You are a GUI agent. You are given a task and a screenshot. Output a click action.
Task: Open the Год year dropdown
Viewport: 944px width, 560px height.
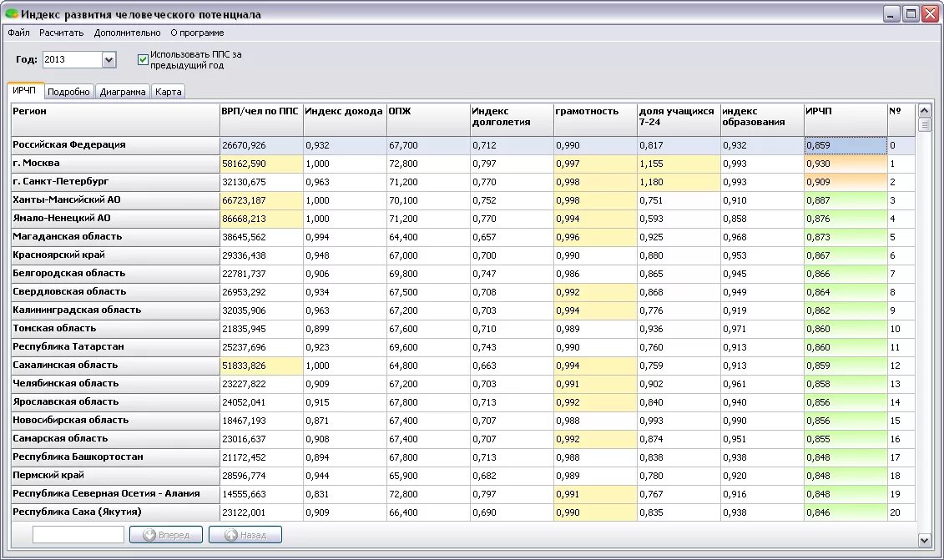tap(109, 59)
